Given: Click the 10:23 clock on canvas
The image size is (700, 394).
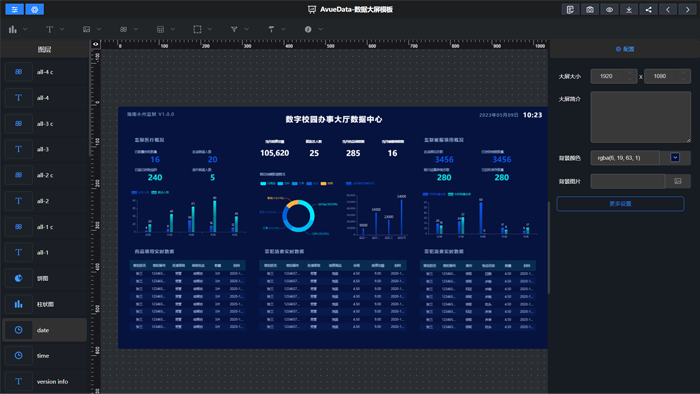Looking at the screenshot, I should [532, 115].
